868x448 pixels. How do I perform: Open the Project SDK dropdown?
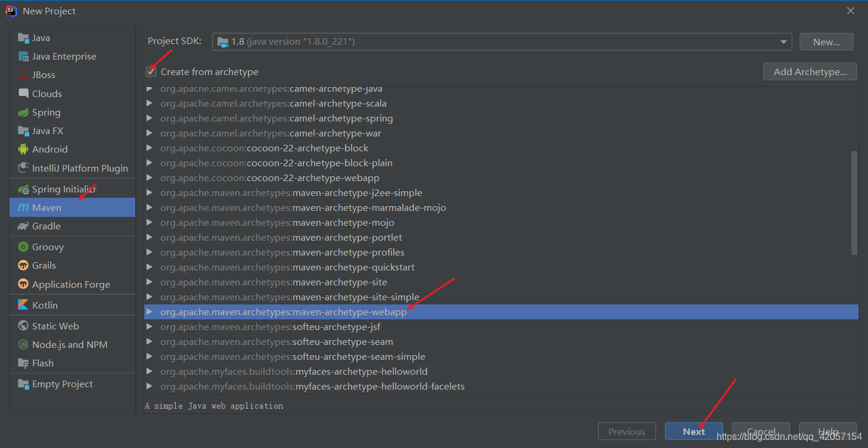coord(783,42)
